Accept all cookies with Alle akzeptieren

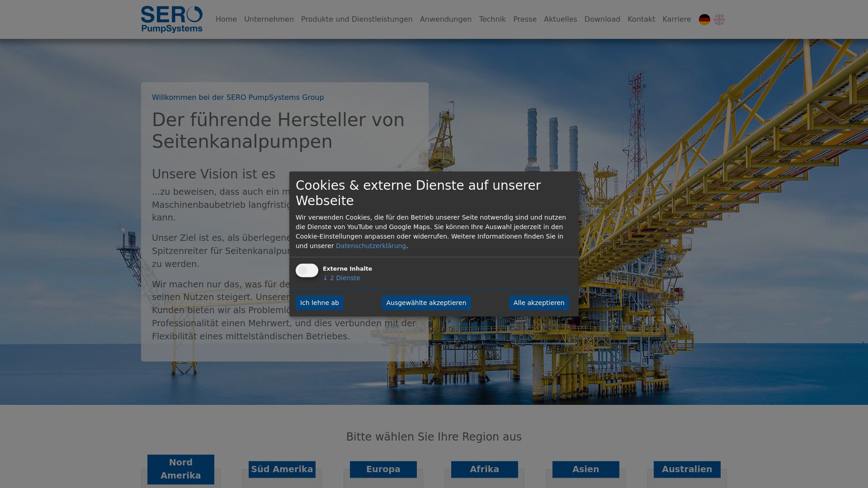539,303
